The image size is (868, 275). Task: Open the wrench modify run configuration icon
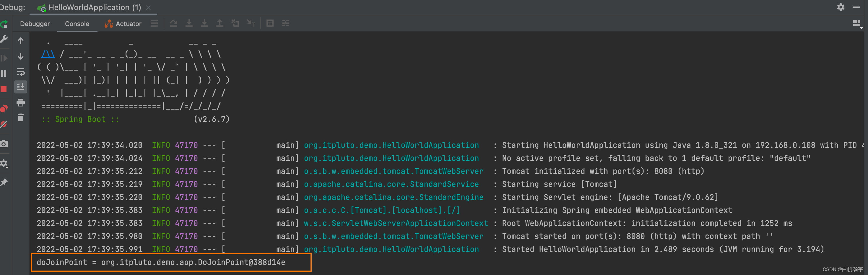tap(4, 40)
